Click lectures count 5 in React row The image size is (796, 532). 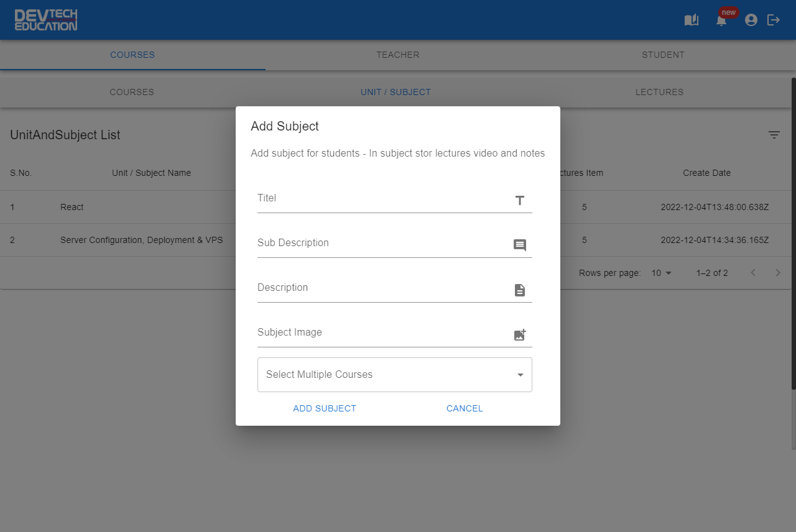click(584, 207)
